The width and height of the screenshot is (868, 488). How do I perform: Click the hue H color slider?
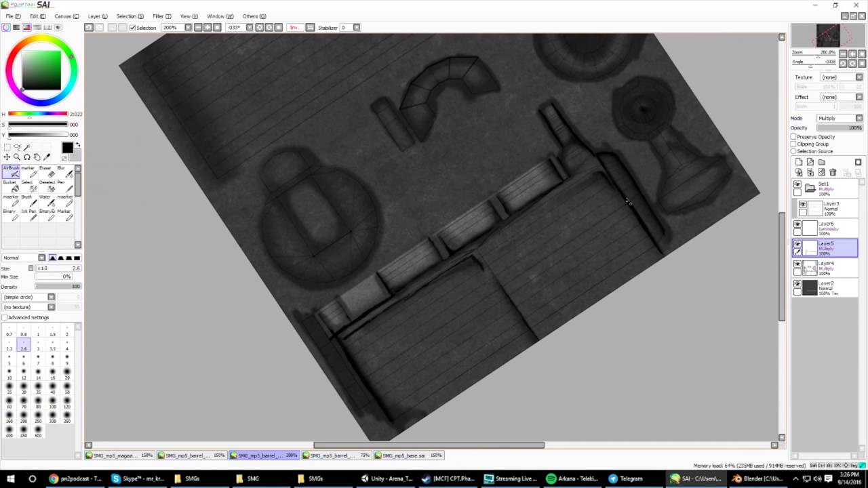[38, 114]
